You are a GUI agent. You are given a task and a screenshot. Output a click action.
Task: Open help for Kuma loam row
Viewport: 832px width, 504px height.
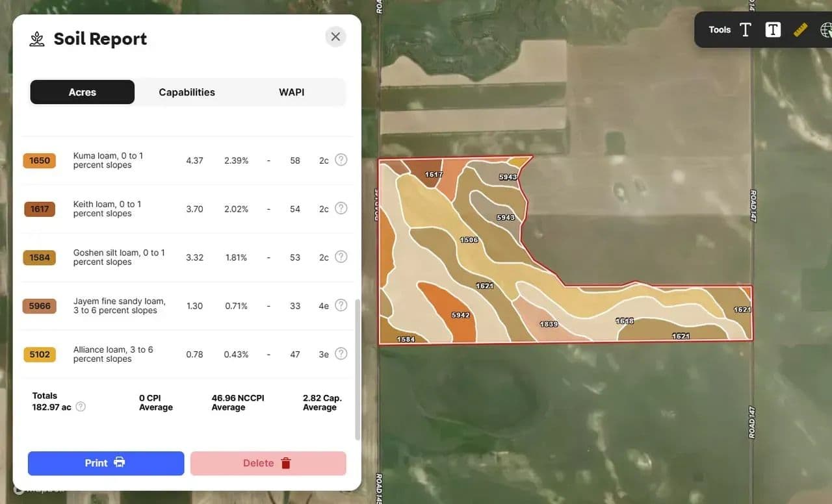tap(341, 160)
